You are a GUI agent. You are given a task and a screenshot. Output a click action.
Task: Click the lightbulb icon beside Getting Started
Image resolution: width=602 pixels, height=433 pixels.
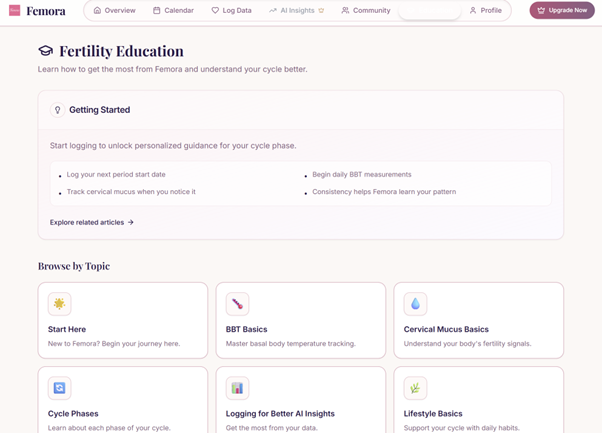[x=58, y=110]
